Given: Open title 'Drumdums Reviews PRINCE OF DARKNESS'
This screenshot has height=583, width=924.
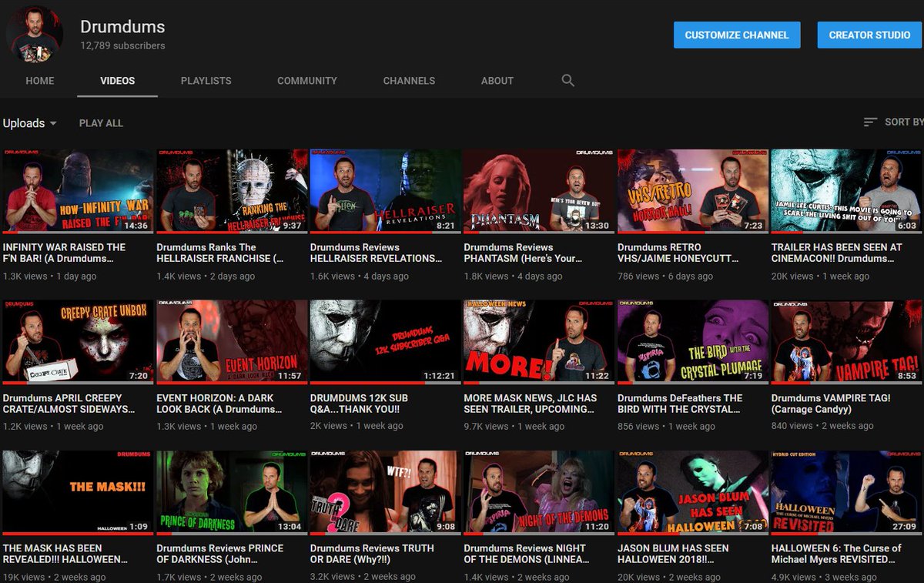Looking at the screenshot, I should tap(220, 554).
